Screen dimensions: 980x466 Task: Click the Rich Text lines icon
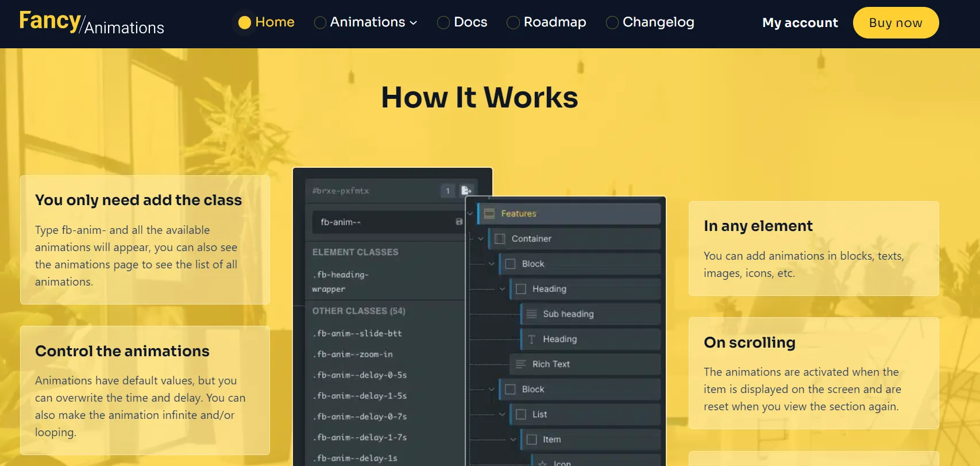520,364
